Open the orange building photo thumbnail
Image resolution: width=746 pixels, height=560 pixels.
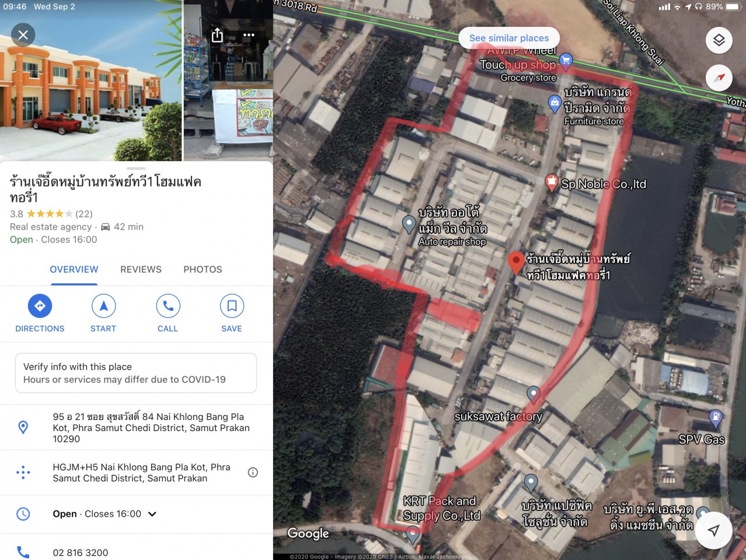pos(90,80)
